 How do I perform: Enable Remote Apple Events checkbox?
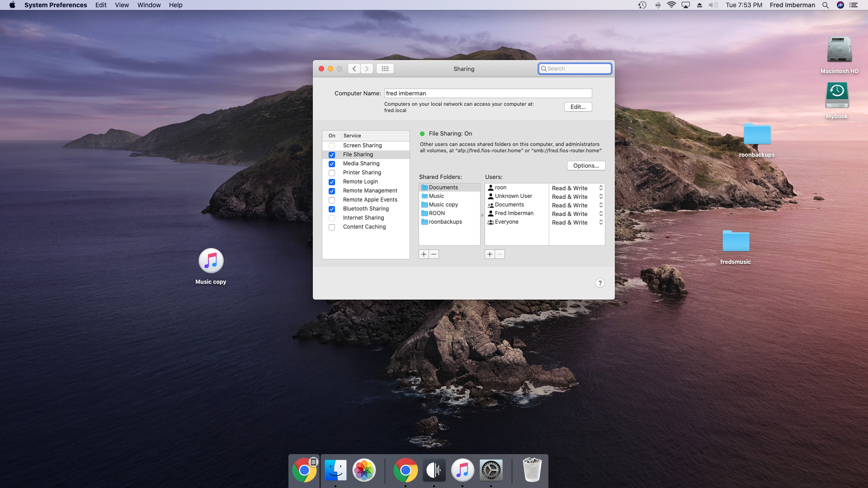332,200
